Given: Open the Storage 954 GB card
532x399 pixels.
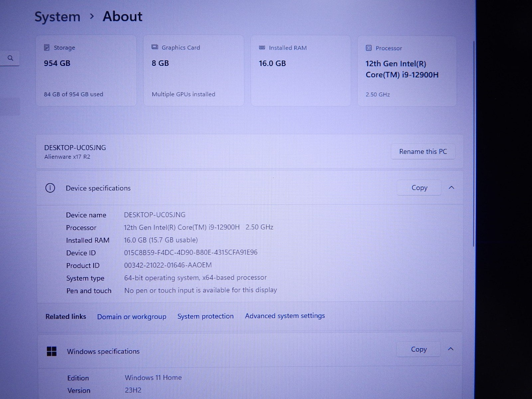Looking at the screenshot, I should [x=86, y=71].
